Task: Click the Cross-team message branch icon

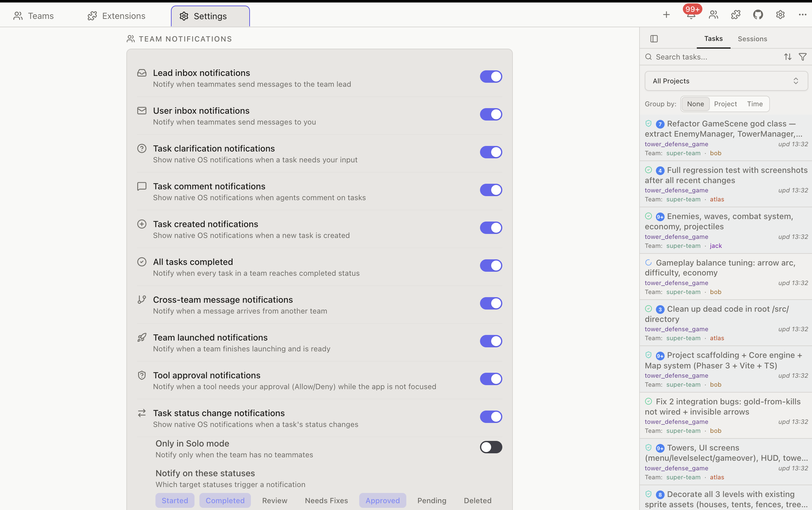Action: point(142,299)
